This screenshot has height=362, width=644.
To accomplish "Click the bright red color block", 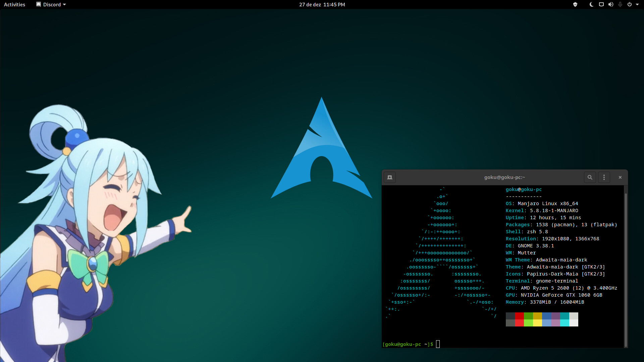I will coord(519,323).
